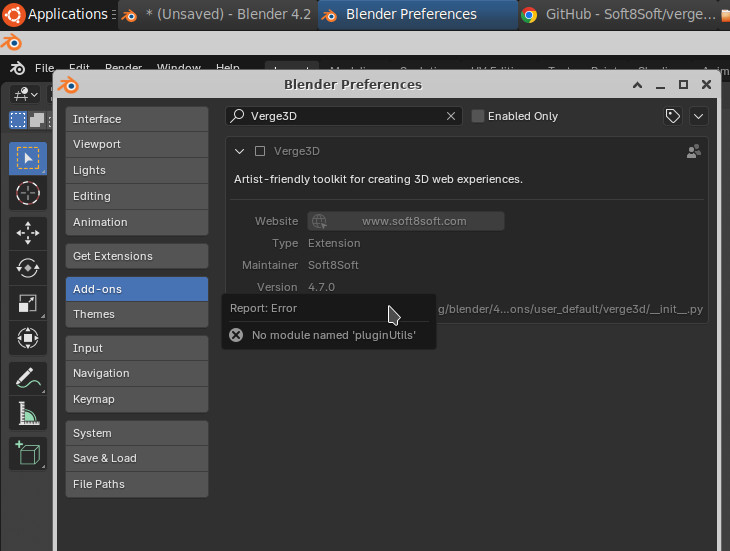Go to Get Extensions section
730x551 pixels.
(137, 256)
